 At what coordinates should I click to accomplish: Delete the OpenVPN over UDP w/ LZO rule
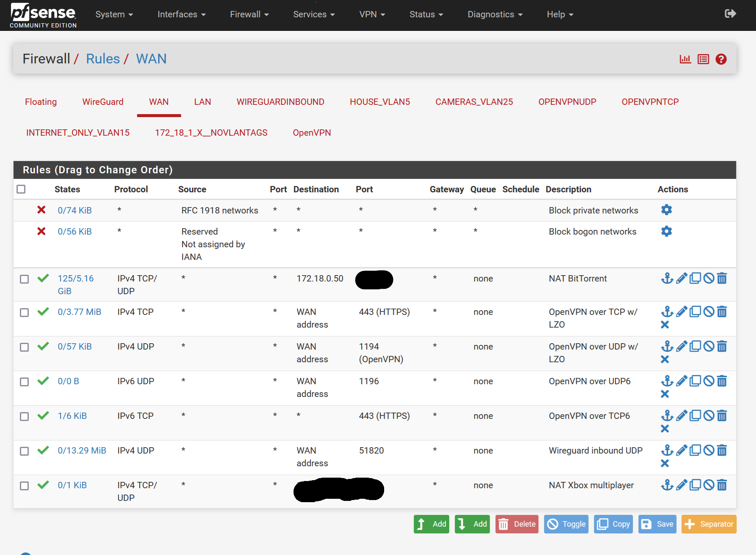pyautogui.click(x=722, y=346)
